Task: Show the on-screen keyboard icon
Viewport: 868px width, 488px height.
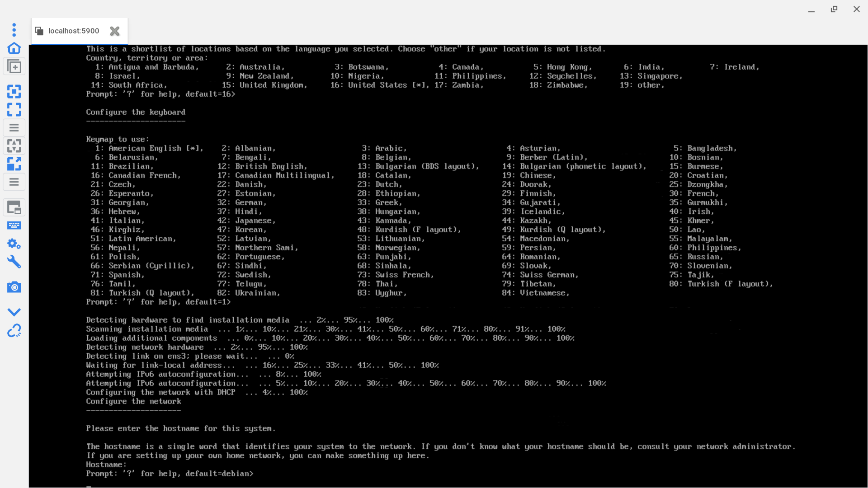Action: pos(14,225)
